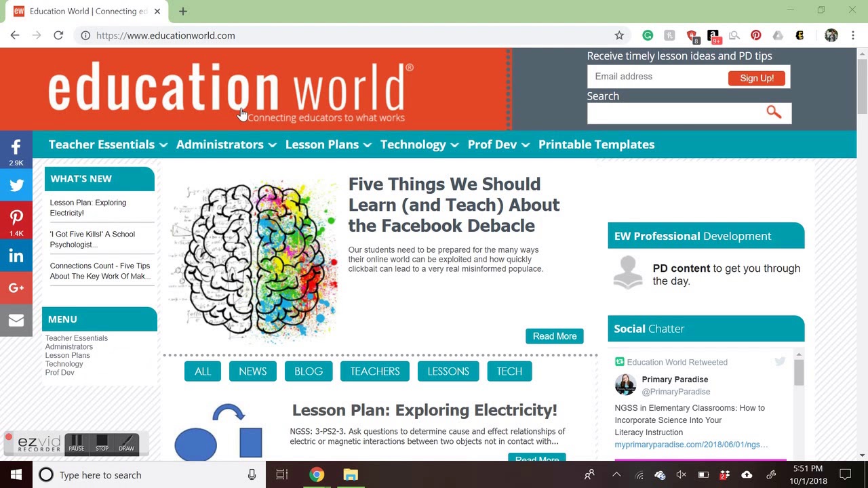868x488 pixels.
Task: Open Windows Start menu
Action: 16,474
